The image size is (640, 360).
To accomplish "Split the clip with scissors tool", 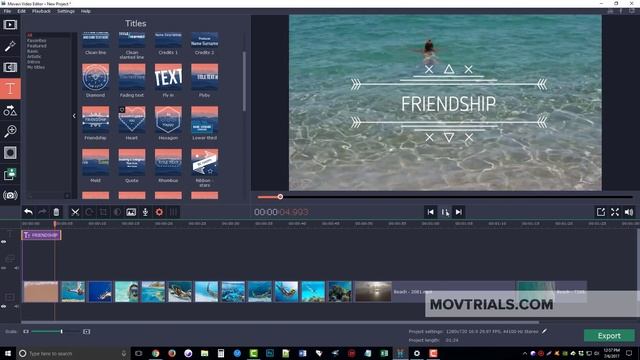I will point(75,212).
